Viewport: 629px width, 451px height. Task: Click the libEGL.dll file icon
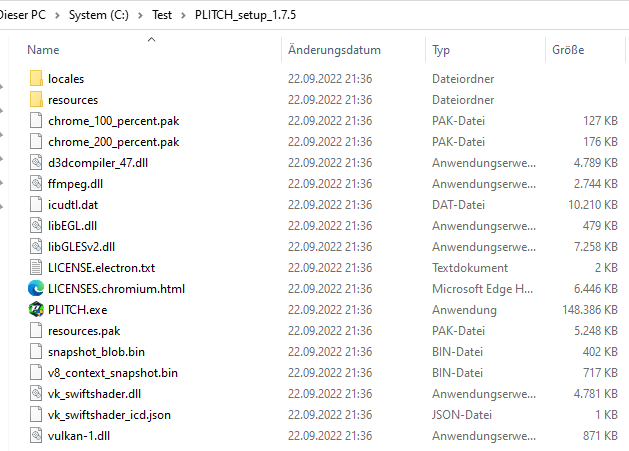36,225
